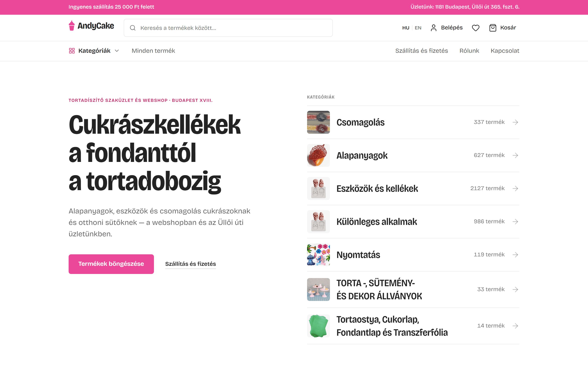Open the Csomagolás category title

(360, 122)
